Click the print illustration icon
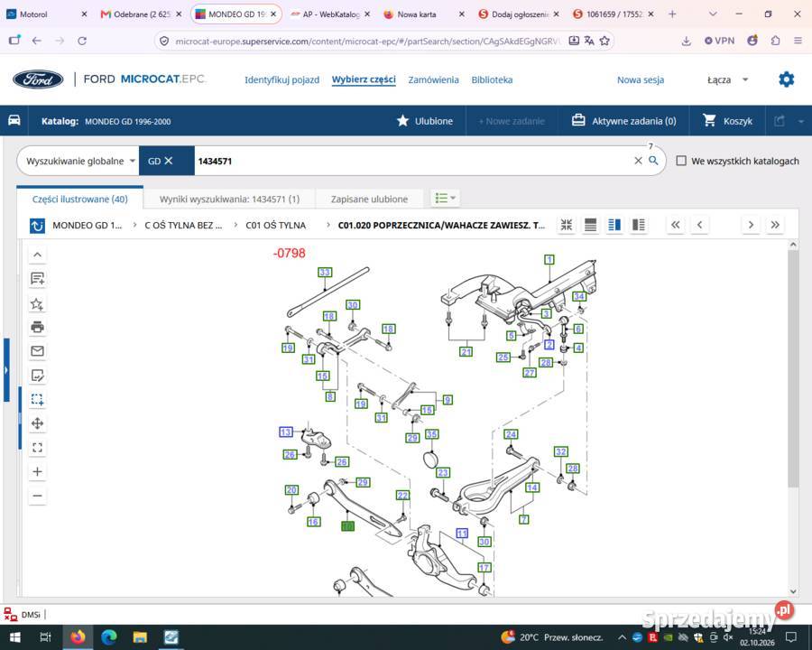Screen dimensions: 812x650 coord(37,327)
